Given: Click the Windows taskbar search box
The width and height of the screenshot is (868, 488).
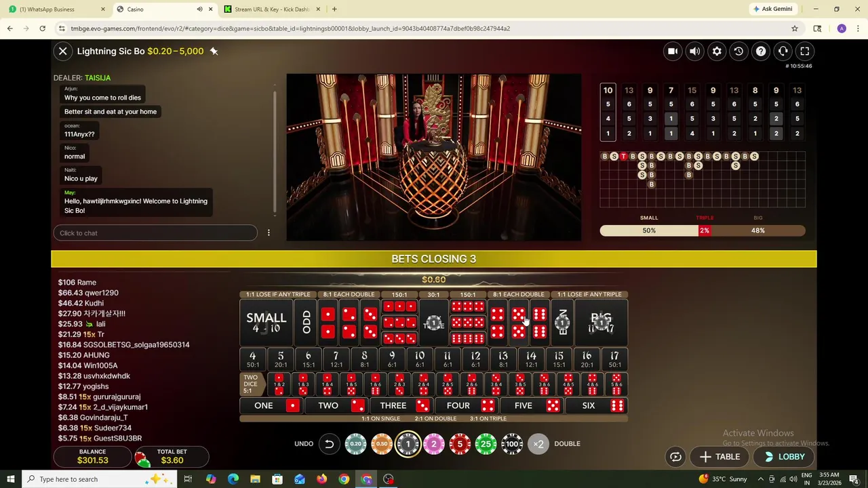Looking at the screenshot, I should point(100,479).
